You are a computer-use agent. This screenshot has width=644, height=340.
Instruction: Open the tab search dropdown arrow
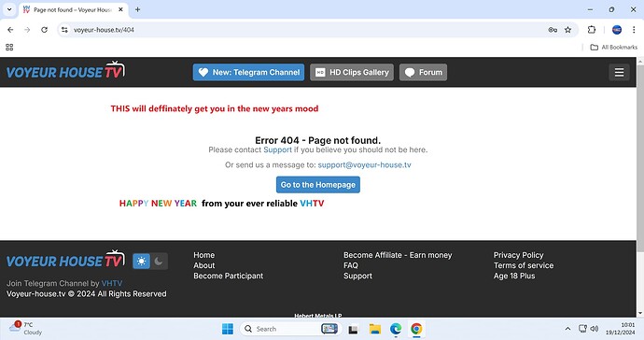tap(9, 9)
